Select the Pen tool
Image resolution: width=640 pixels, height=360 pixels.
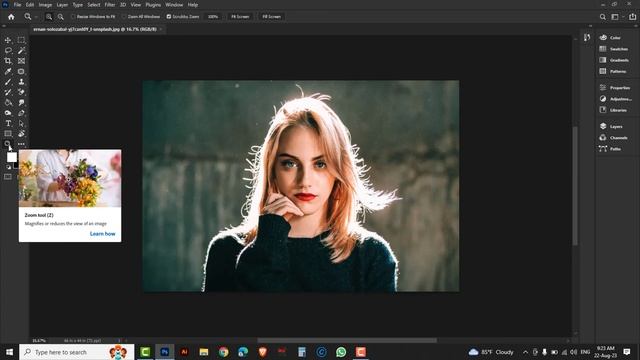click(21, 113)
